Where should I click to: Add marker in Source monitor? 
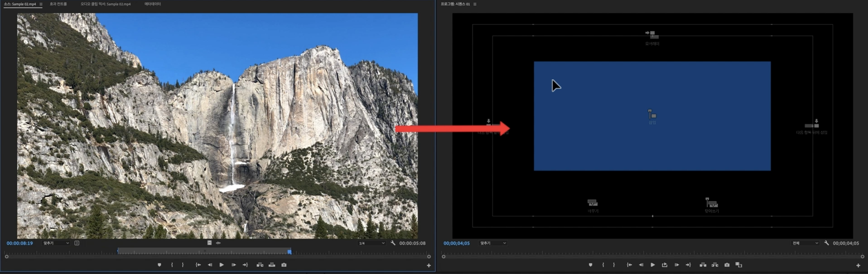click(x=159, y=265)
